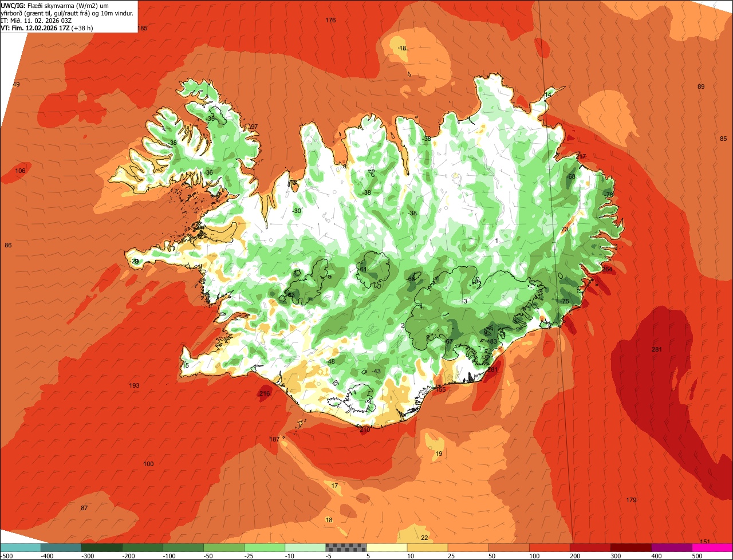Click the value -30 on the map
The height and width of the screenshot is (560, 733).
[x=297, y=211]
